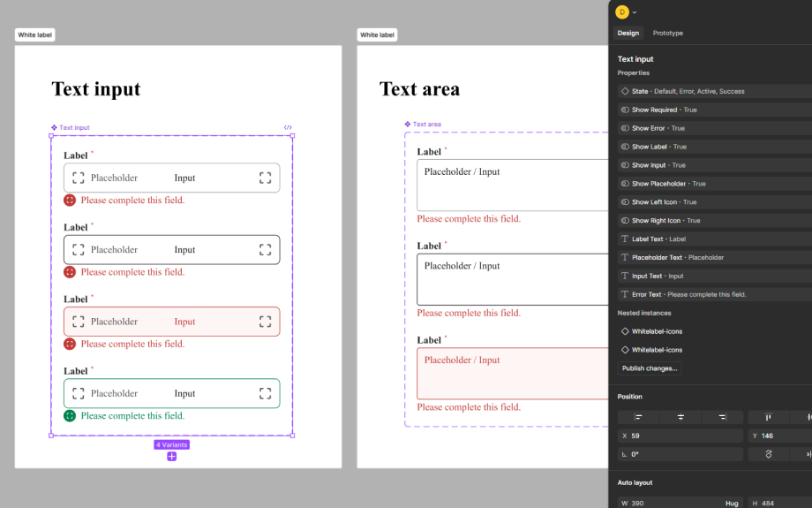812x508 pixels.
Task: Click the Show Error property toggle icon
Action: (x=625, y=128)
